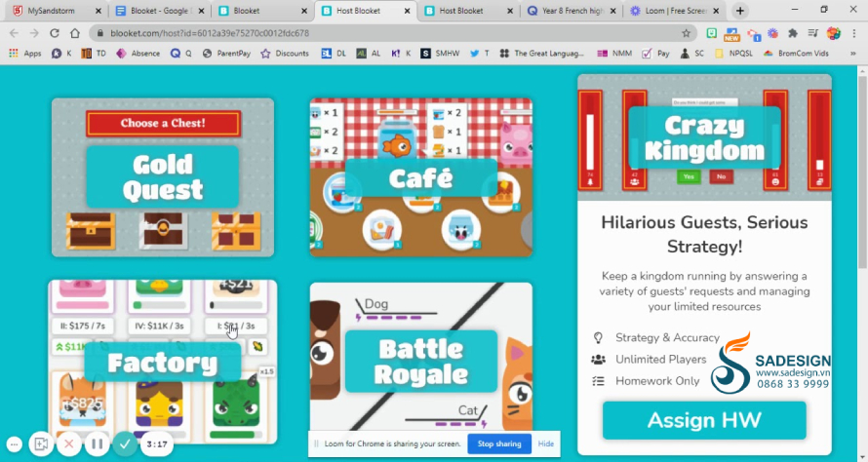The width and height of the screenshot is (868, 462).
Task: Show more bookmarks with the chevron
Action: click(853, 53)
